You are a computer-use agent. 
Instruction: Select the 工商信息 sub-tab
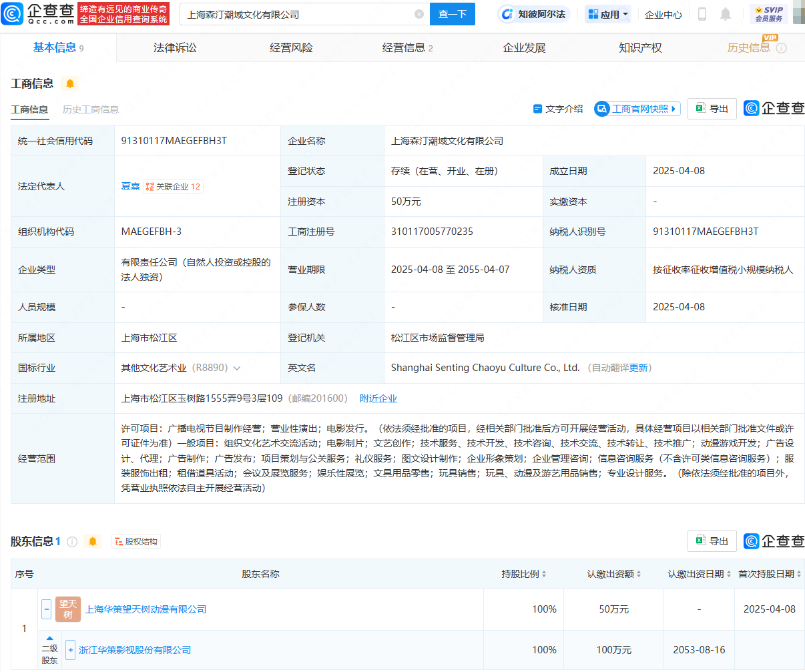tap(29, 109)
